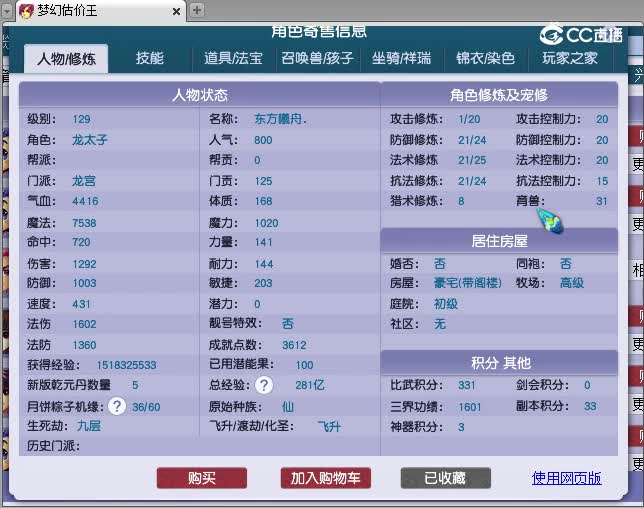Click the help icon next to 总经验
The image size is (644, 508).
264,385
